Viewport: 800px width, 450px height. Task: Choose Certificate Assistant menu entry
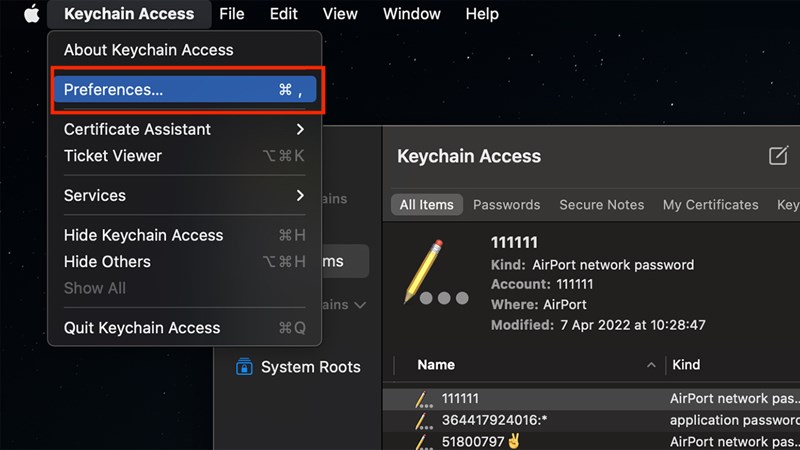(185, 129)
